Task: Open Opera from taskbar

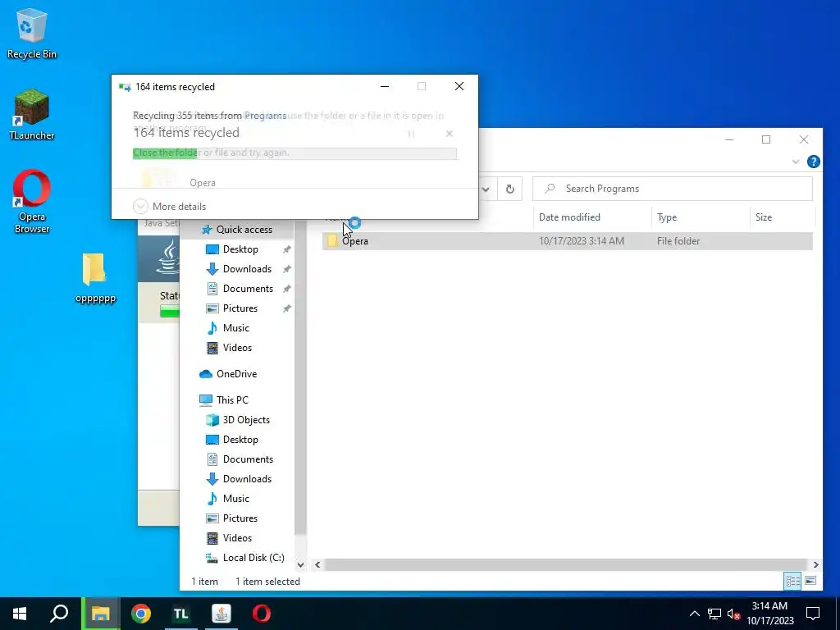Action: click(x=262, y=614)
